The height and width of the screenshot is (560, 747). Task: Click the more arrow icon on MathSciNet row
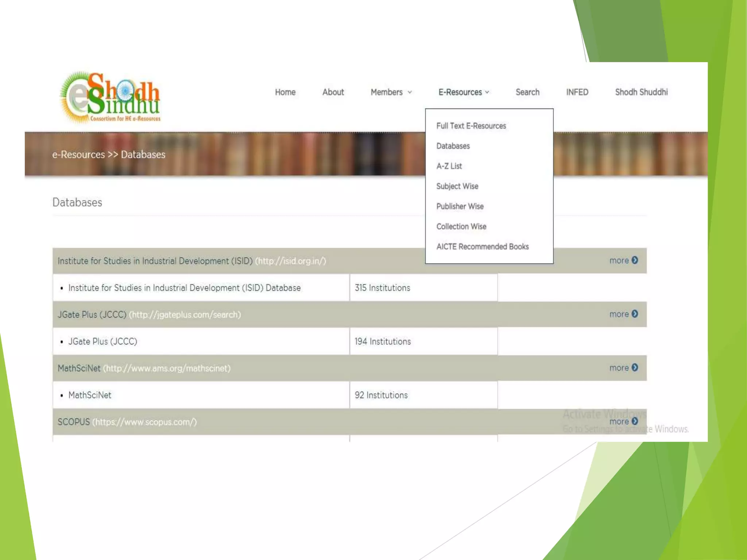point(635,367)
